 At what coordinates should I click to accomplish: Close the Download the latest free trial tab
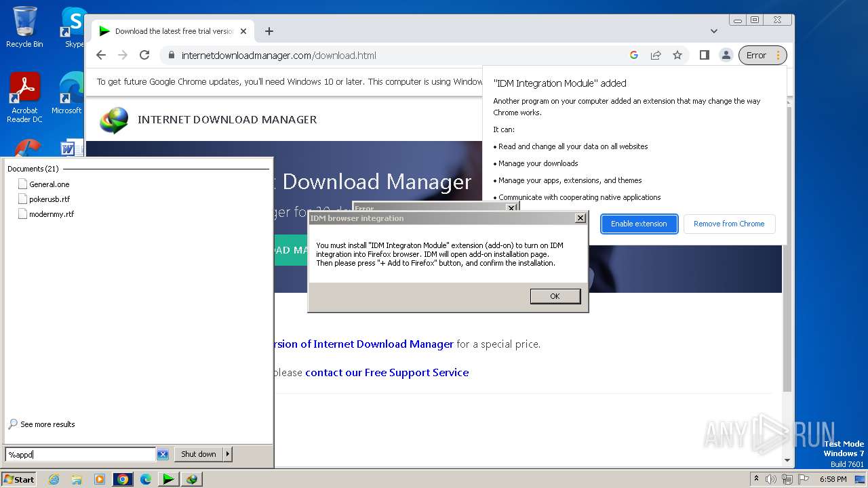[x=243, y=31]
